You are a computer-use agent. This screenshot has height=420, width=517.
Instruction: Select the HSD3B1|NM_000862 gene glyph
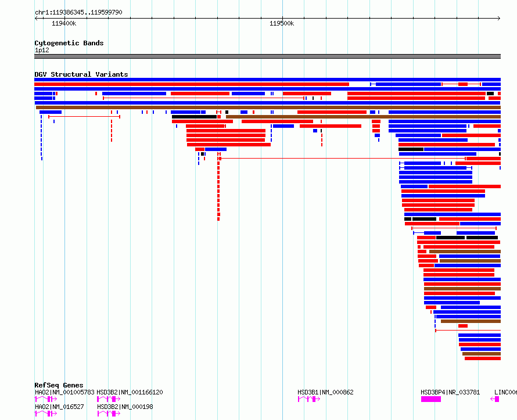(x=309, y=399)
